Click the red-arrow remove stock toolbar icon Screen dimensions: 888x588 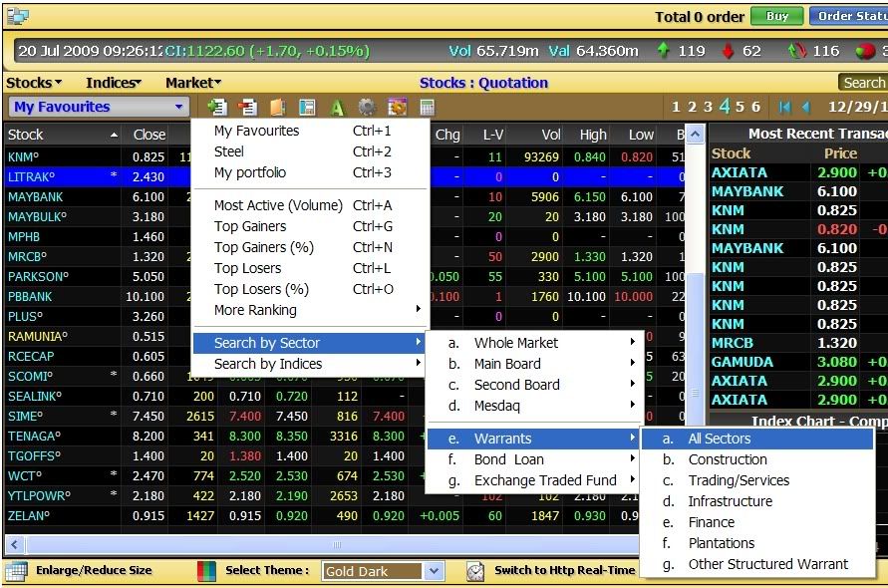pos(247,108)
